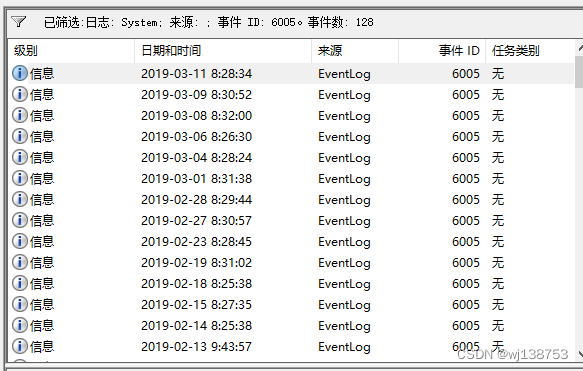The height and width of the screenshot is (371, 583).
Task: Select the event dated 2019-02-23 8:28:45
Action: [x=291, y=241]
